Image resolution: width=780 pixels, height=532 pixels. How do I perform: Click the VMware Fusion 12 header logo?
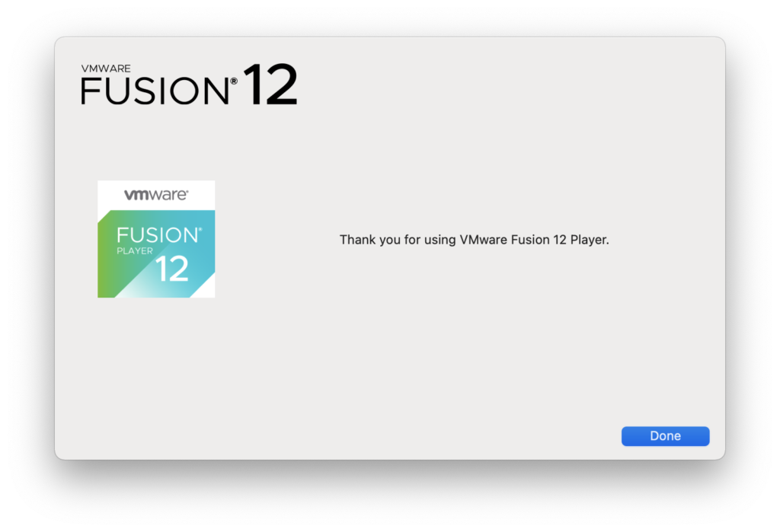point(189,84)
